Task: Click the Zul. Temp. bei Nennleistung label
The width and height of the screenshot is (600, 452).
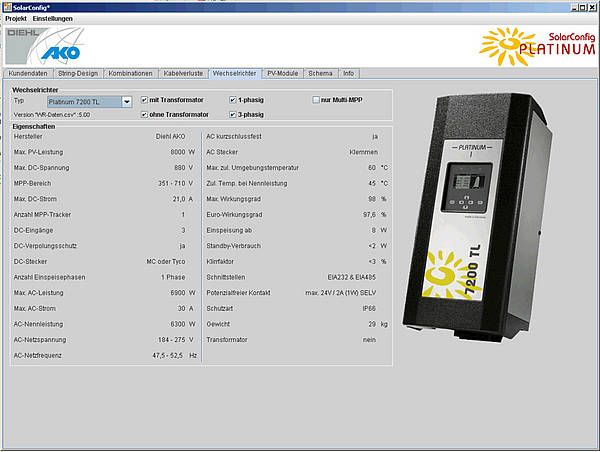Action: pos(247,184)
